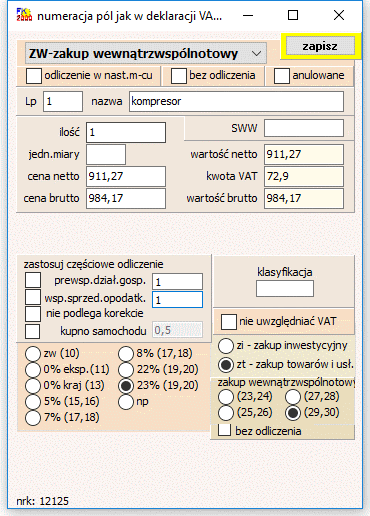Tick the top bez odliczenia checkbox
This screenshot has height=516, width=370.
pyautogui.click(x=179, y=76)
